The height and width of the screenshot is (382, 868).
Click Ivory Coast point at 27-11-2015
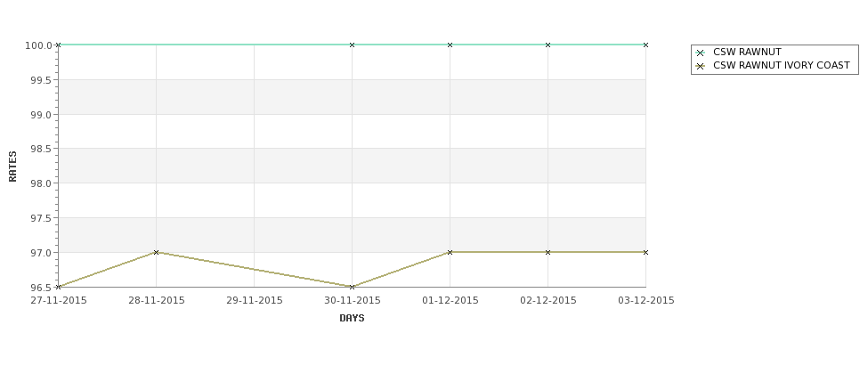click(x=58, y=287)
